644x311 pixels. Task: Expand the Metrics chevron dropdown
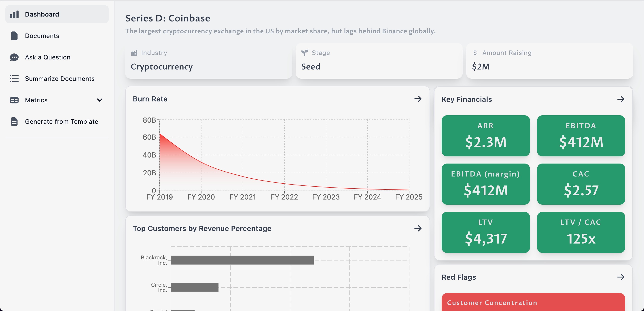tap(100, 100)
